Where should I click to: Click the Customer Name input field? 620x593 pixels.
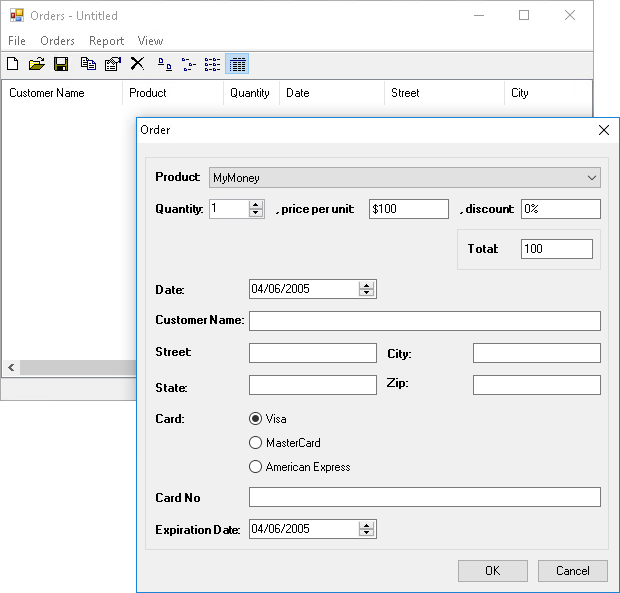point(424,321)
